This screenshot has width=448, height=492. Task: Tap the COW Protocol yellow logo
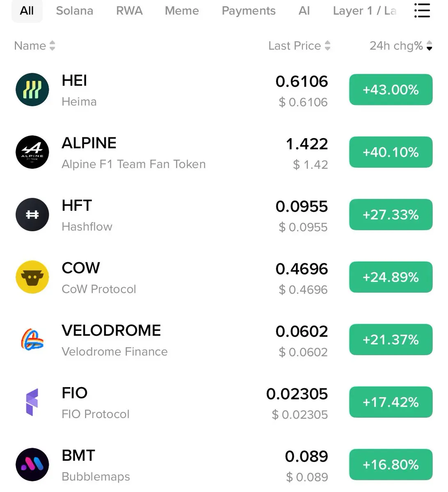pos(32,277)
